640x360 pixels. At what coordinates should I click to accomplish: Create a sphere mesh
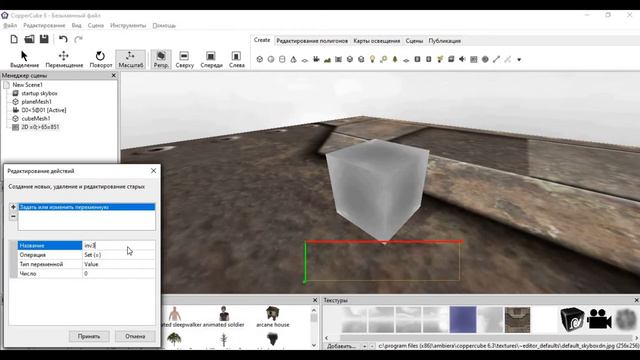click(x=271, y=60)
